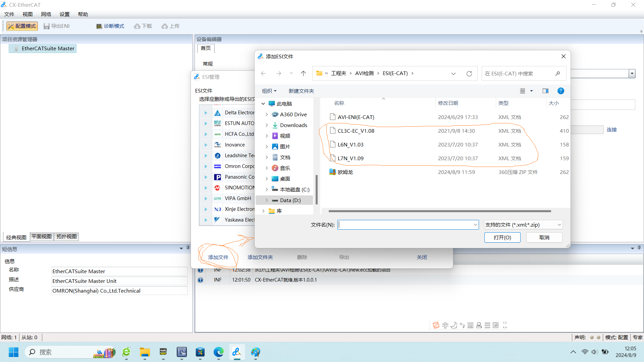Expand the Omron Corporation vendor entry
The height and width of the screenshot is (362, 644).
[x=206, y=166]
